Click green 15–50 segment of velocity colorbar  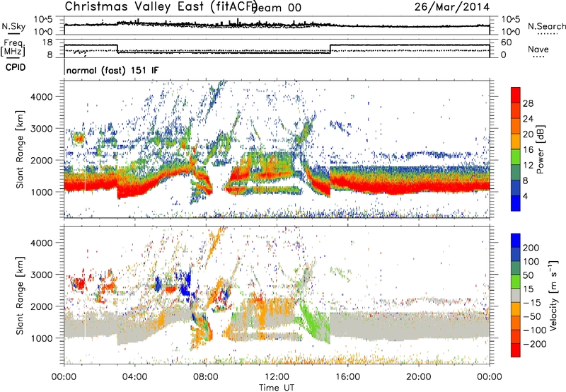(x=516, y=282)
